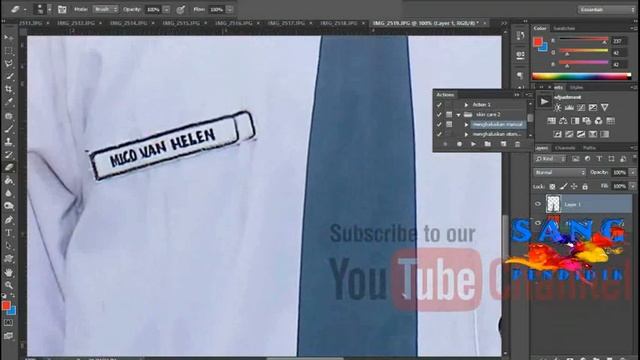Toggle the checkmark for menghaluskan manual
The image size is (640, 360).
[439, 124]
